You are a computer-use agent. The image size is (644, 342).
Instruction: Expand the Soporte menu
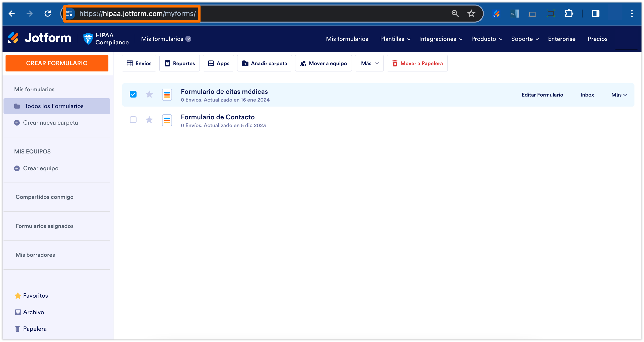click(x=525, y=39)
